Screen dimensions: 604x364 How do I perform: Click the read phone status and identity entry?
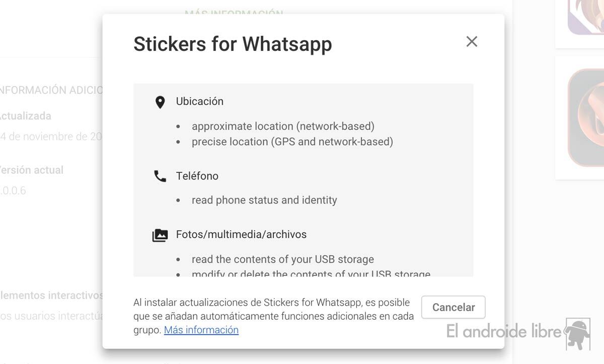264,200
